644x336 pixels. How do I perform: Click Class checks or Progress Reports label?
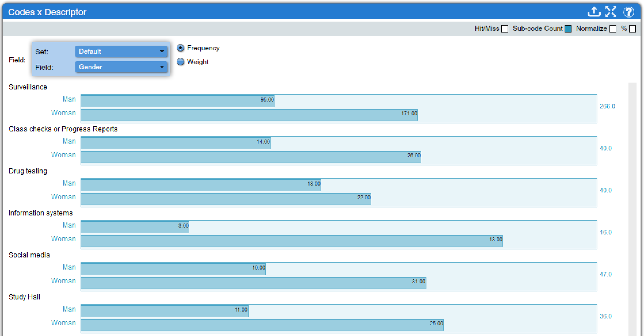tap(63, 129)
